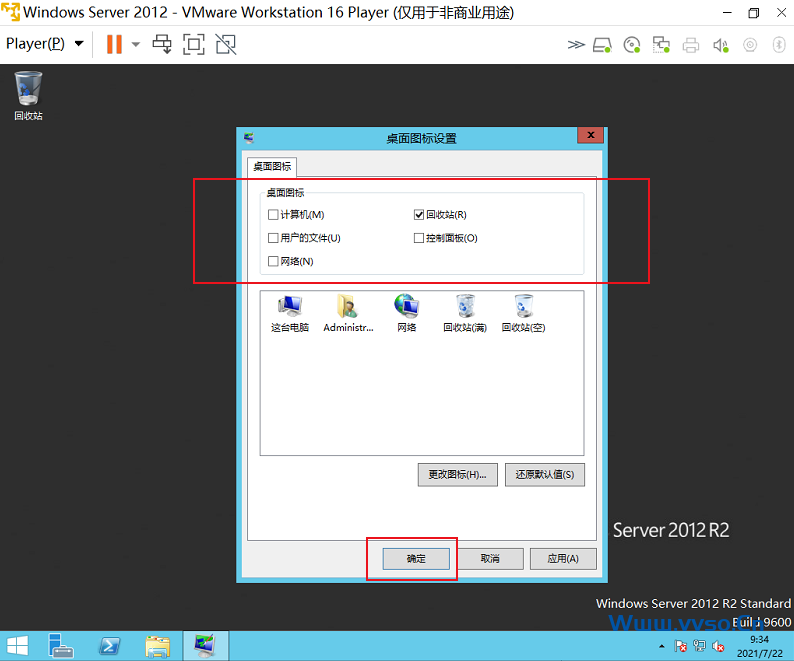The height and width of the screenshot is (661, 794).
Task: Launch PowerShell from the taskbar
Action: pyautogui.click(x=110, y=645)
